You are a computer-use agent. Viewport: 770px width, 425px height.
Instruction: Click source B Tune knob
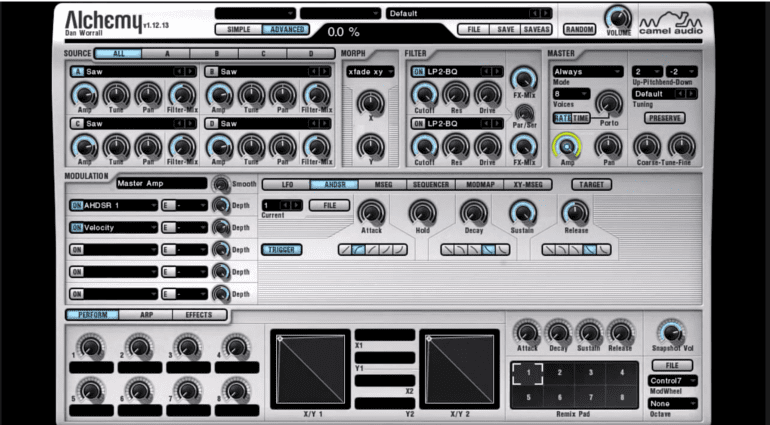(251, 94)
